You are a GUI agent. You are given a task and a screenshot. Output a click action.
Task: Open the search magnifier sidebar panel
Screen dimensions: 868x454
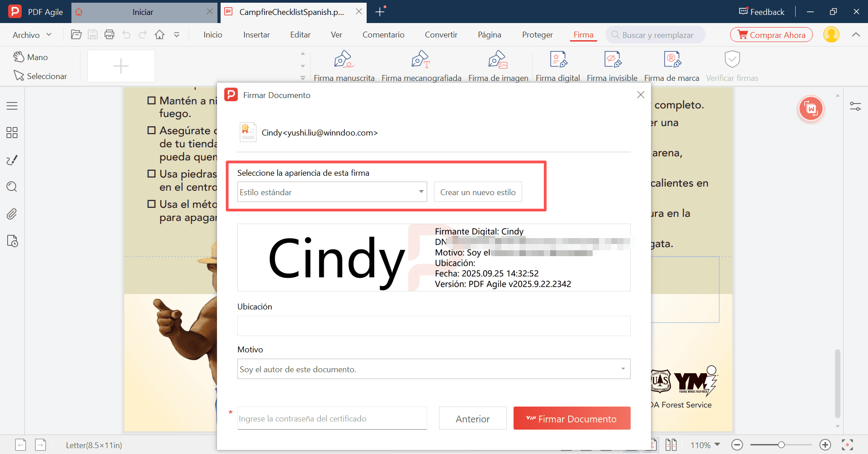[12, 187]
